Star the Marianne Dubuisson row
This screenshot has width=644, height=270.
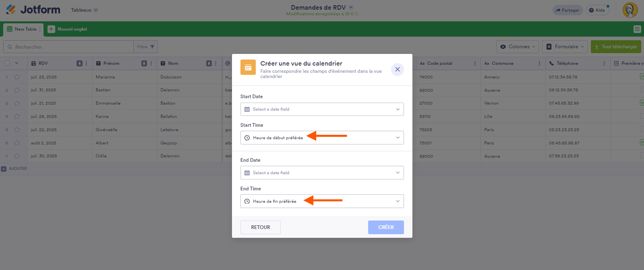click(17, 77)
